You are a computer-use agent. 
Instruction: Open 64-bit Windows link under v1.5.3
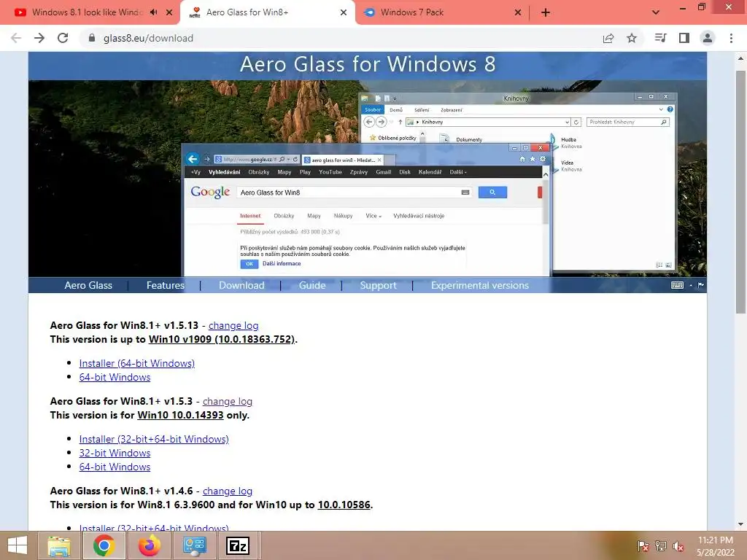click(x=115, y=467)
